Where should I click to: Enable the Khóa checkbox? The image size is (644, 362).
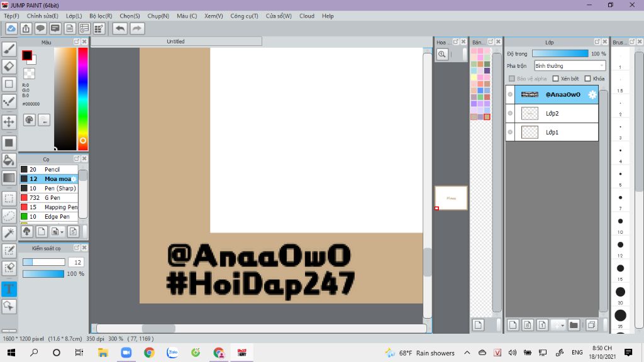coord(588,79)
